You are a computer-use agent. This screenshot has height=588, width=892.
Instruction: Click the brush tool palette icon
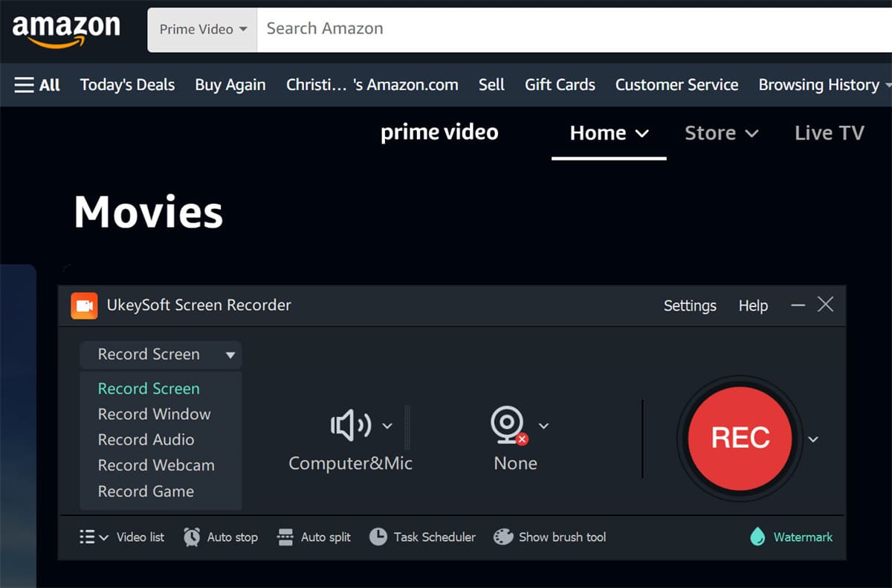(x=503, y=537)
